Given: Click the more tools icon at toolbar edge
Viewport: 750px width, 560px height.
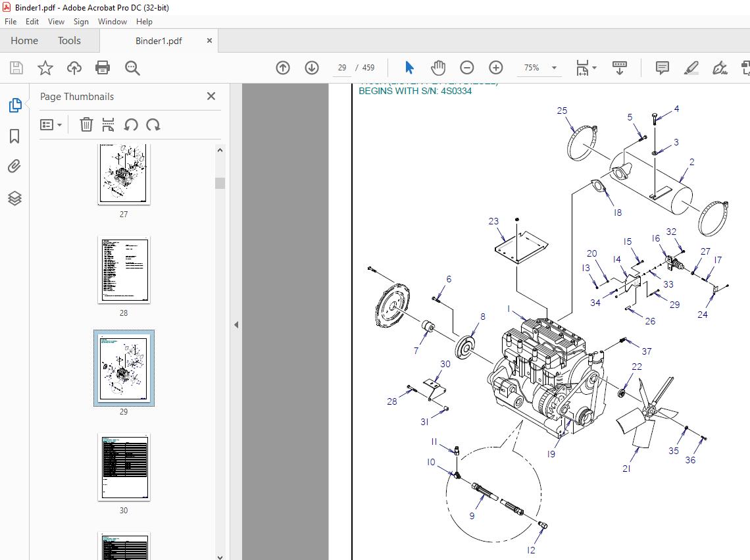Looking at the screenshot, I should (x=745, y=68).
